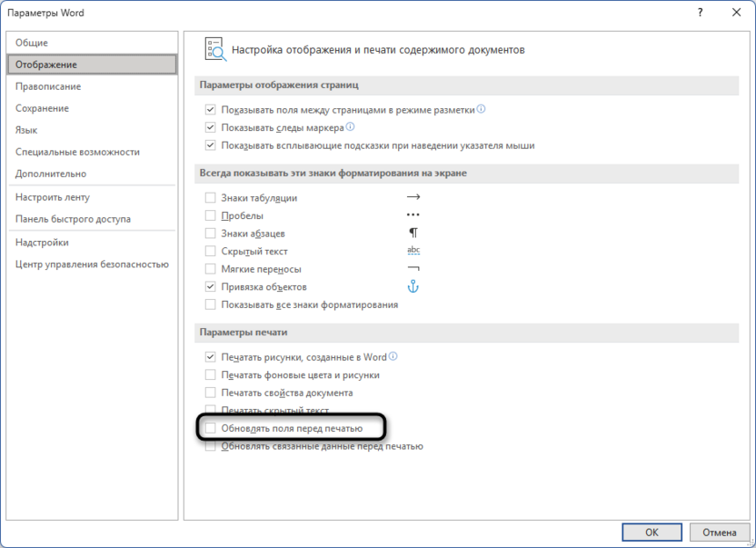Click the hidden text abc icon
Screen dimensions: 756x548
coord(413,252)
